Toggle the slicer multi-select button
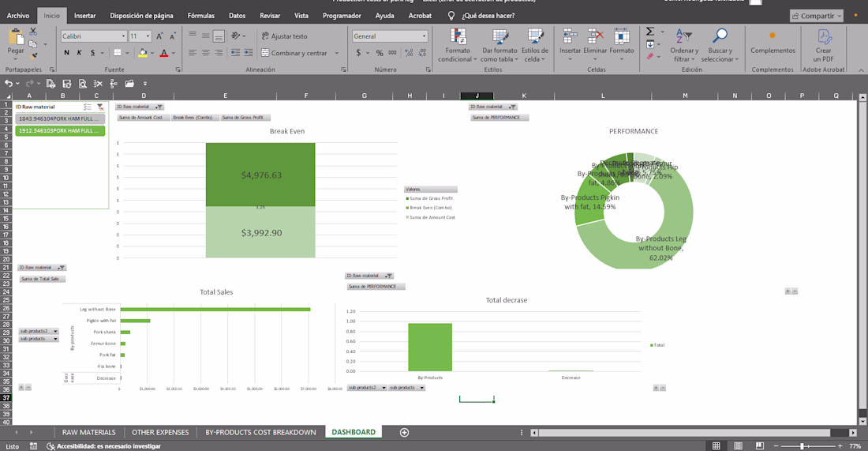Image resolution: width=868 pixels, height=451 pixels. (88, 107)
